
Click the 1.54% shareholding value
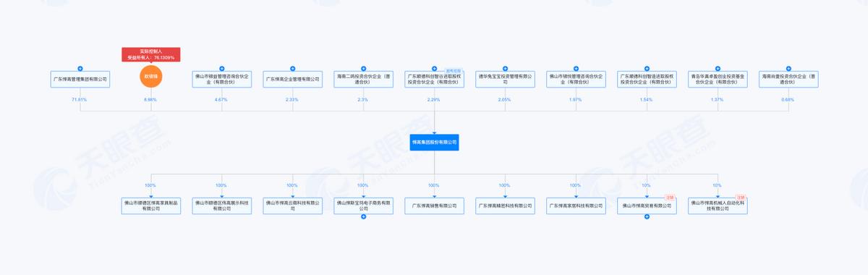(647, 99)
